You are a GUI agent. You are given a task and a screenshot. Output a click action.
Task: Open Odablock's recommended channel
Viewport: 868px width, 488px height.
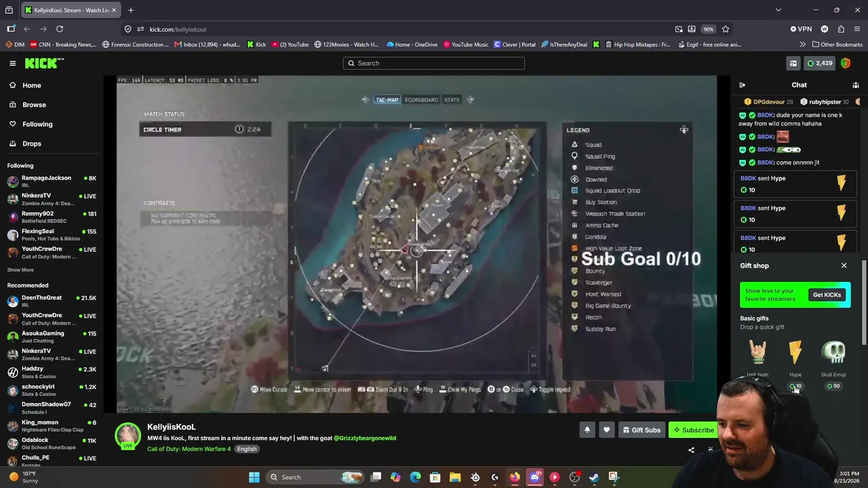(52, 443)
